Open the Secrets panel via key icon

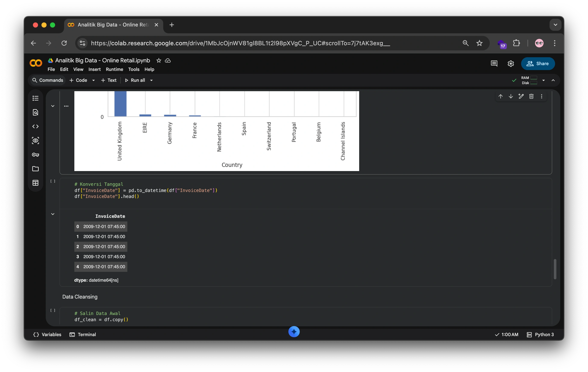pyautogui.click(x=35, y=155)
